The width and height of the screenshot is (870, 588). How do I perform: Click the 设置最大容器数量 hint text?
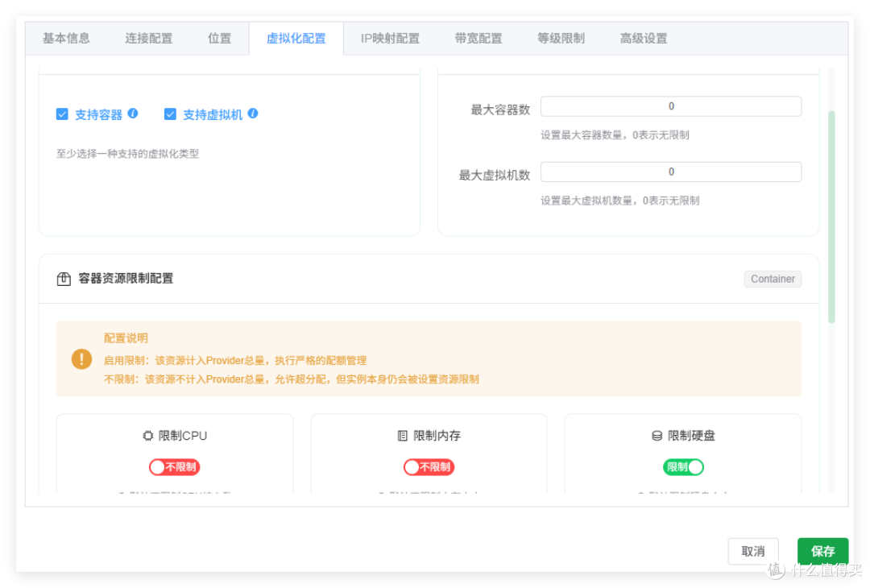(x=615, y=135)
